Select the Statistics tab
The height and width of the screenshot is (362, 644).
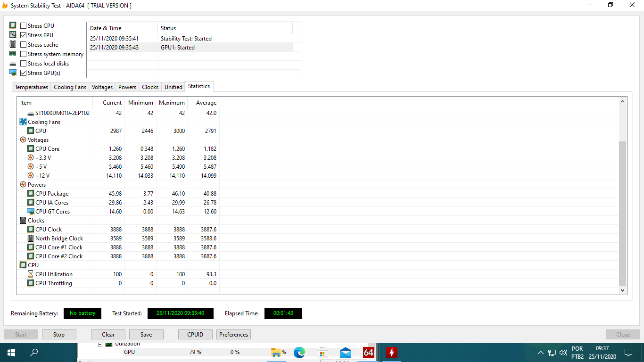pyautogui.click(x=199, y=86)
